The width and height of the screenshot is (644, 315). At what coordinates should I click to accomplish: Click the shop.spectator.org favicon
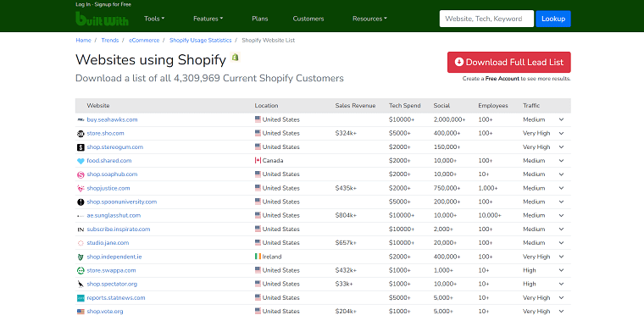click(80, 285)
